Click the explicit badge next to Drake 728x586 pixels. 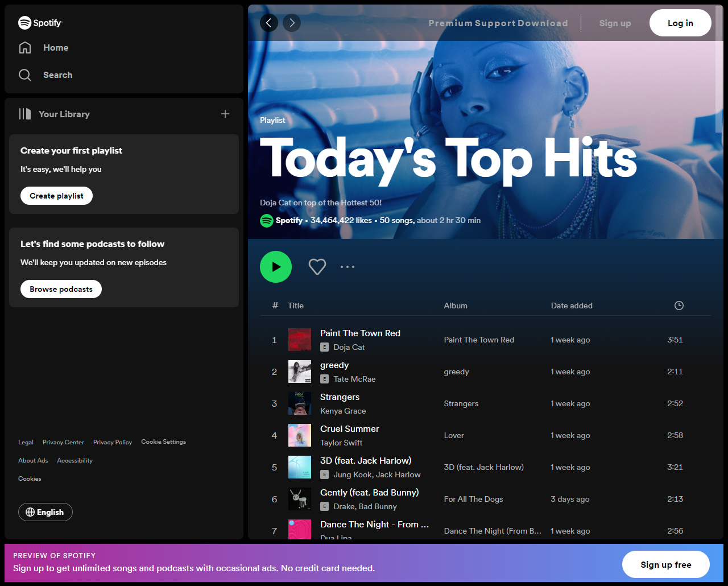point(325,506)
